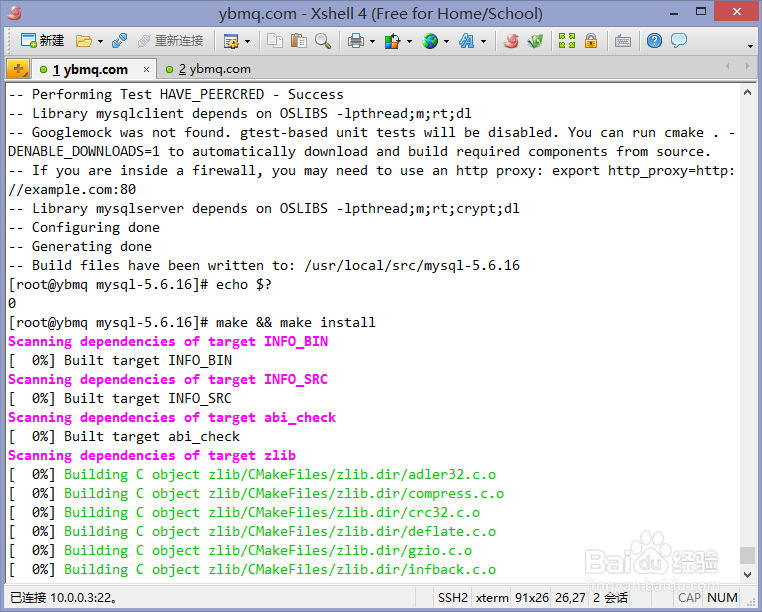Click the connection status 10.0.0.3:22 text
Image resolution: width=762 pixels, height=612 pixels.
63,597
